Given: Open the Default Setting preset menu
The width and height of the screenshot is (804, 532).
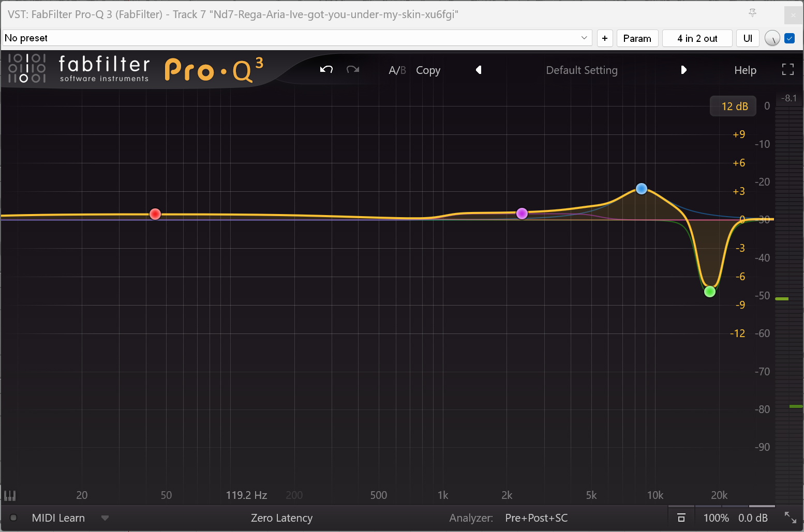Looking at the screenshot, I should [582, 70].
